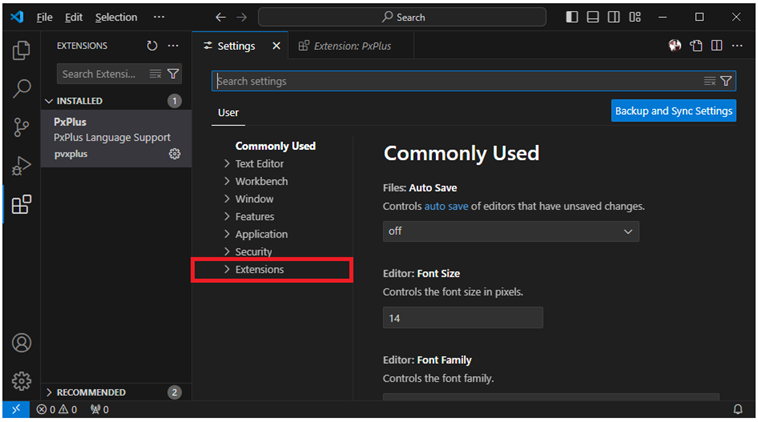758x422 pixels.
Task: Expand the Text Editor settings category
Action: (x=259, y=164)
